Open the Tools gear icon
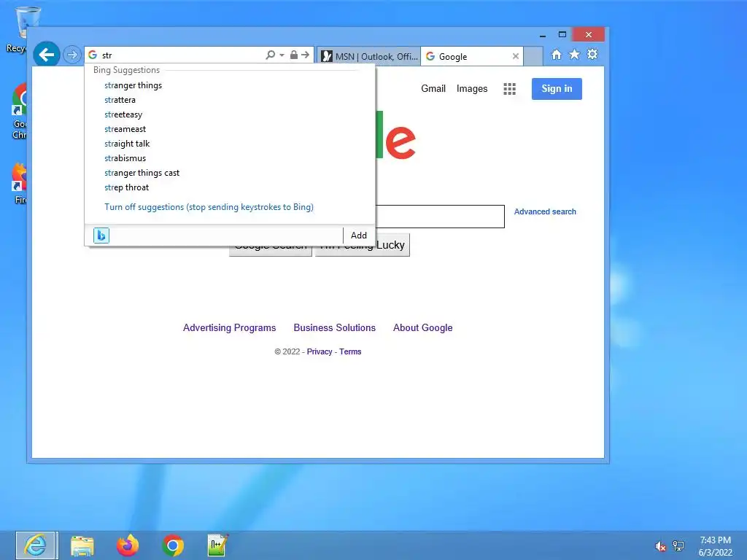747x560 pixels. point(592,54)
